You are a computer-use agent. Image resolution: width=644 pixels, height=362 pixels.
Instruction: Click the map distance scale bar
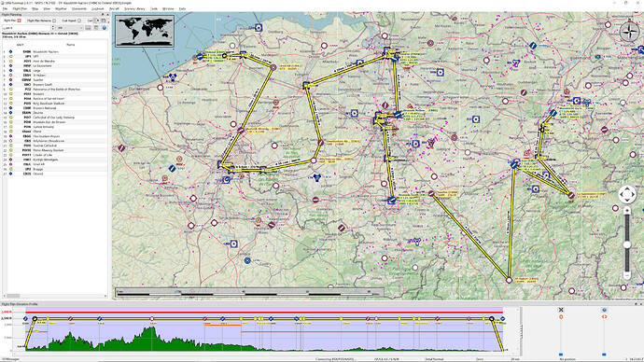pyautogui.click(x=249, y=292)
